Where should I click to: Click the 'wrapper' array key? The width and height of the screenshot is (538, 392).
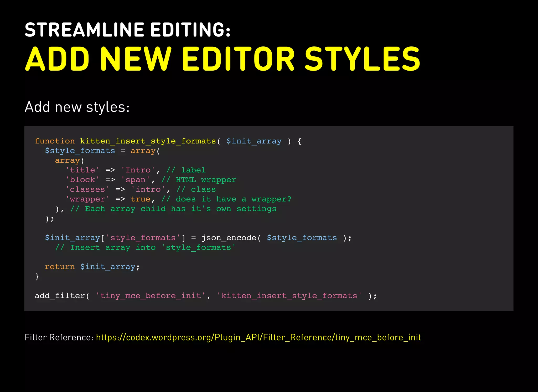click(87, 199)
